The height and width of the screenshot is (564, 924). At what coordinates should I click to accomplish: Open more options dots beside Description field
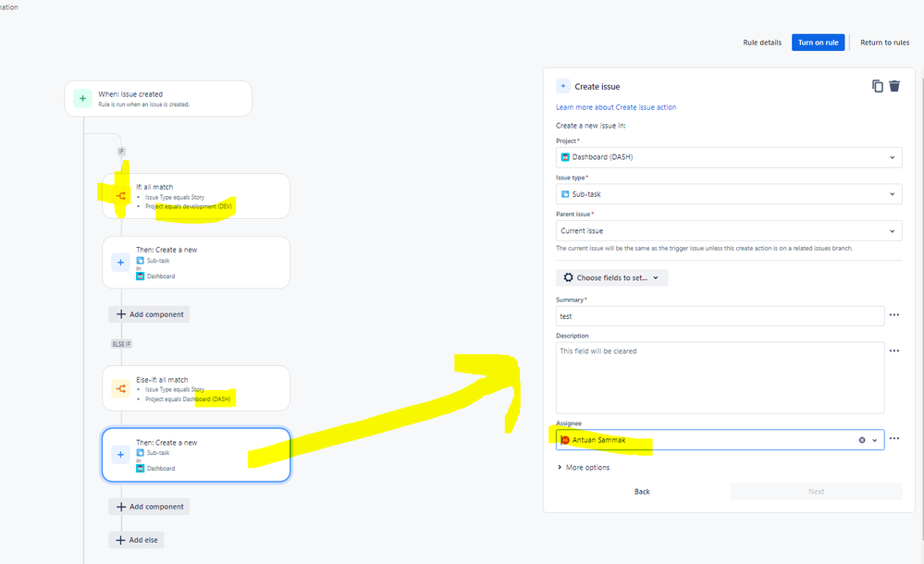[x=894, y=350]
